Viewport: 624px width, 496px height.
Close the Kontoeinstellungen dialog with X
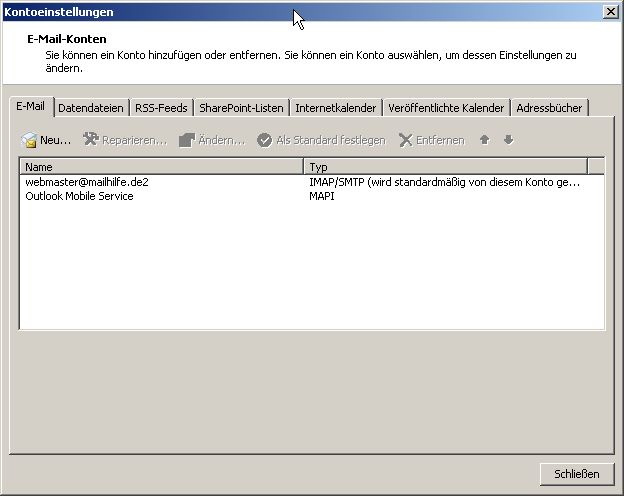[610, 12]
